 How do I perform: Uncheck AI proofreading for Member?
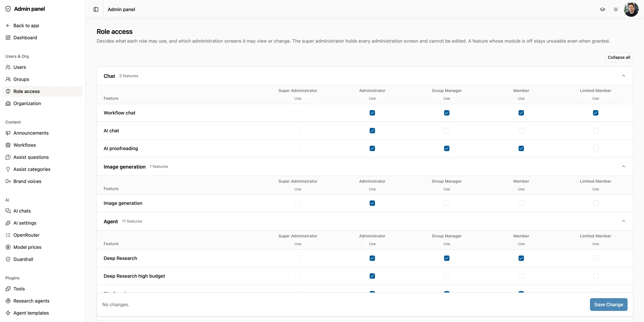(521, 148)
